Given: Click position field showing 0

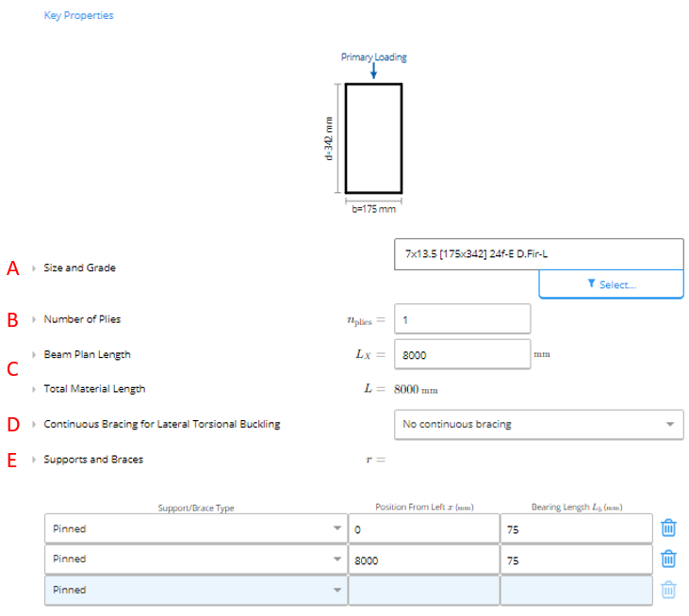Looking at the screenshot, I should coord(424,528).
